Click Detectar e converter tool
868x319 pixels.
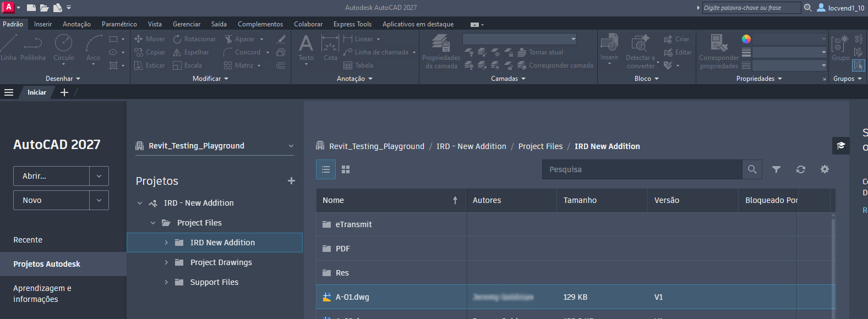[641, 51]
